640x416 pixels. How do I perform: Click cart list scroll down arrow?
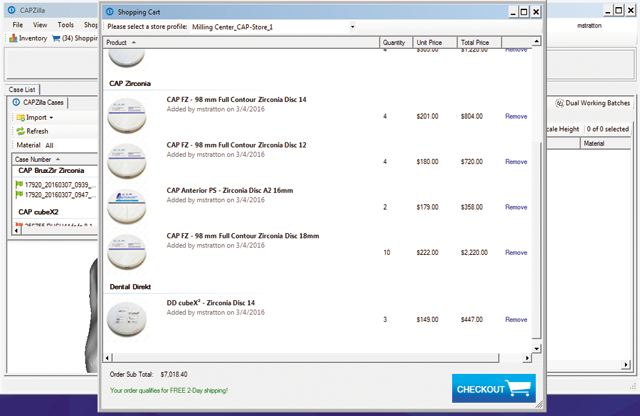(x=536, y=348)
